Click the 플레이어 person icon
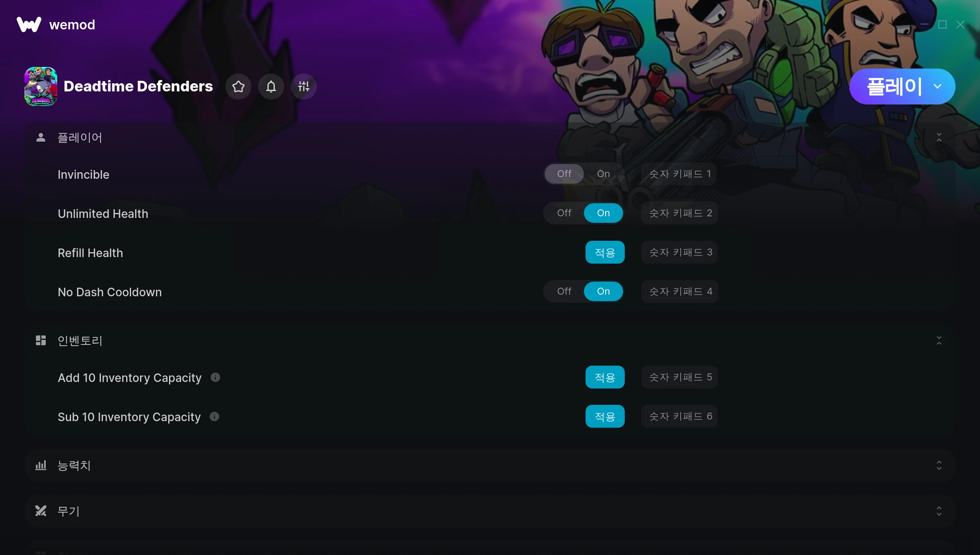980x555 pixels. coord(41,138)
